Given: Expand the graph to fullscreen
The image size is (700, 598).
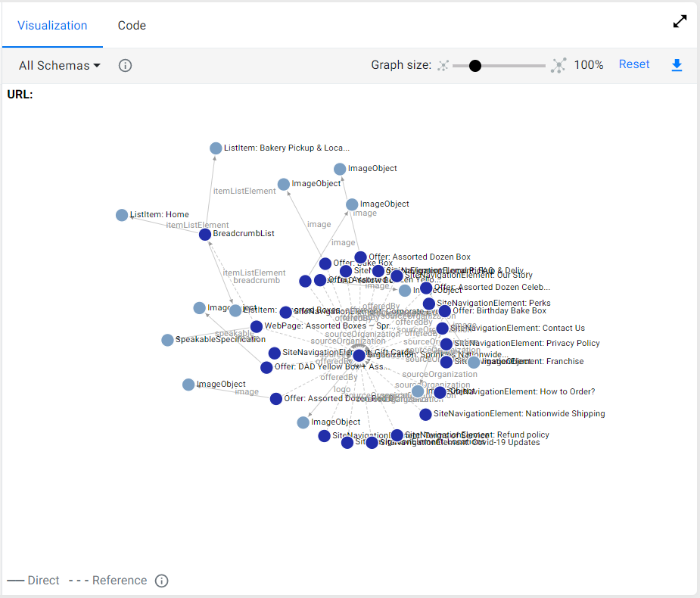Looking at the screenshot, I should pos(680,21).
